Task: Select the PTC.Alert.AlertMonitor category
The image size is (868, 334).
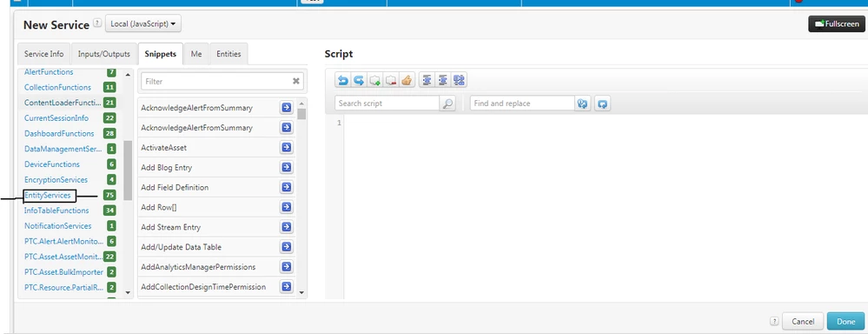Action: pos(63,242)
